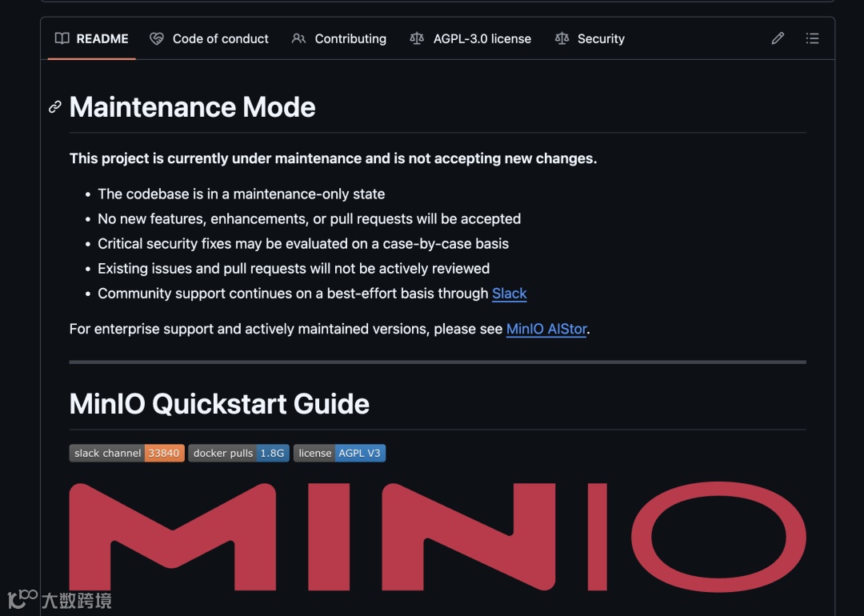This screenshot has width=864, height=616.
Task: Open the AGPL-3.0 license tab
Action: pos(470,38)
